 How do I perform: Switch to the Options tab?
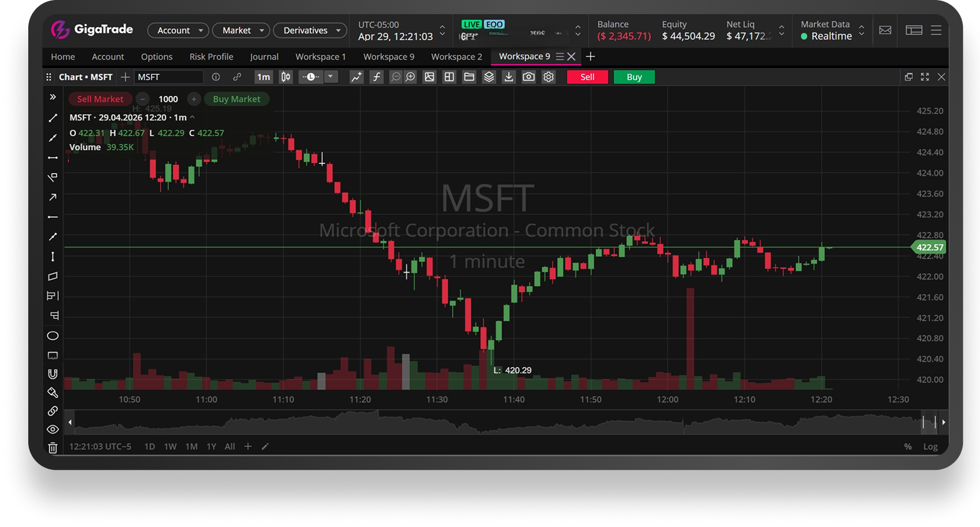[157, 57]
